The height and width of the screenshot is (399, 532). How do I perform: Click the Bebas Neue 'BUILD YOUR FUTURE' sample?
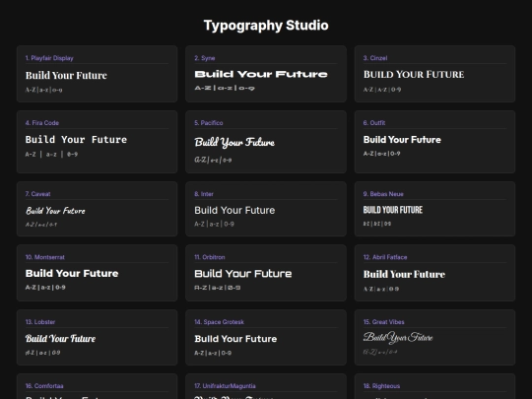[393, 210]
